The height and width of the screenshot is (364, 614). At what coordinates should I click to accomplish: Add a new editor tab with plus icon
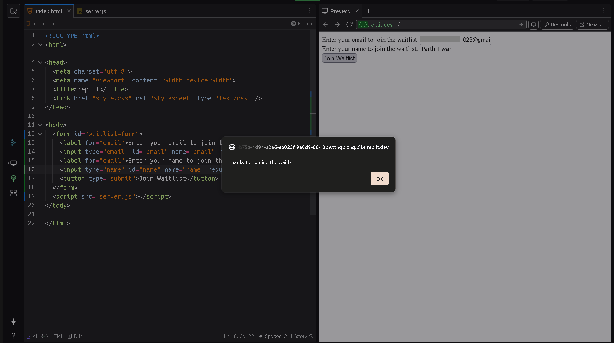click(124, 11)
